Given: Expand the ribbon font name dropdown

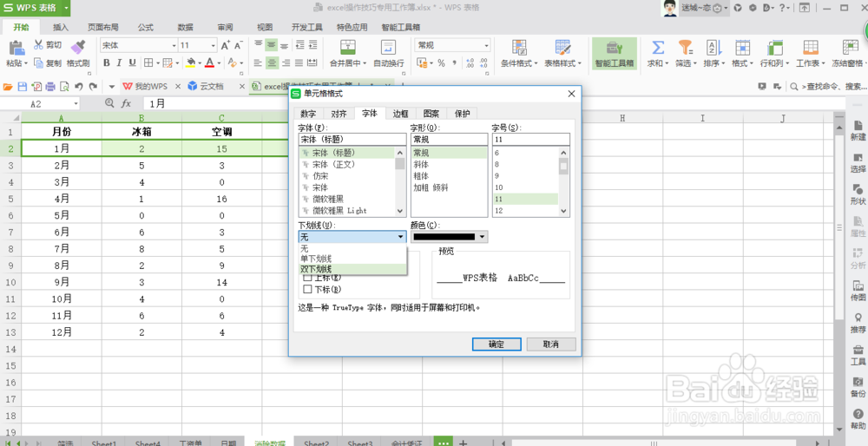Looking at the screenshot, I should tap(174, 45).
